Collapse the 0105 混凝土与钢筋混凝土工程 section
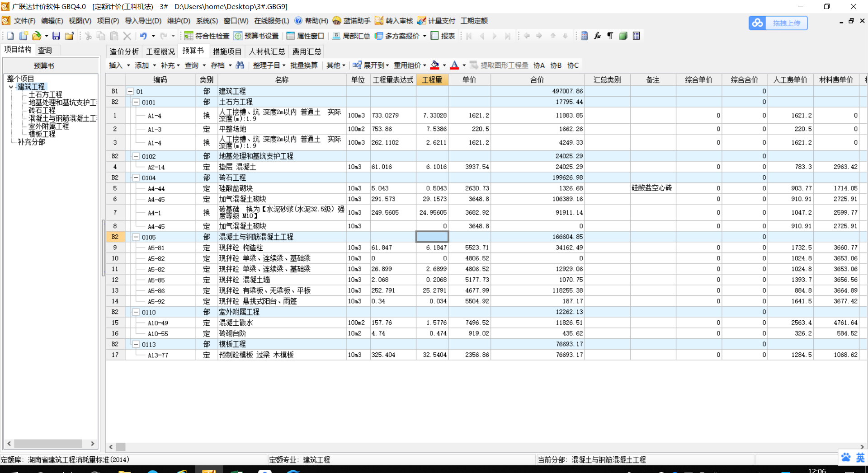Image resolution: width=868 pixels, height=473 pixels. click(136, 237)
